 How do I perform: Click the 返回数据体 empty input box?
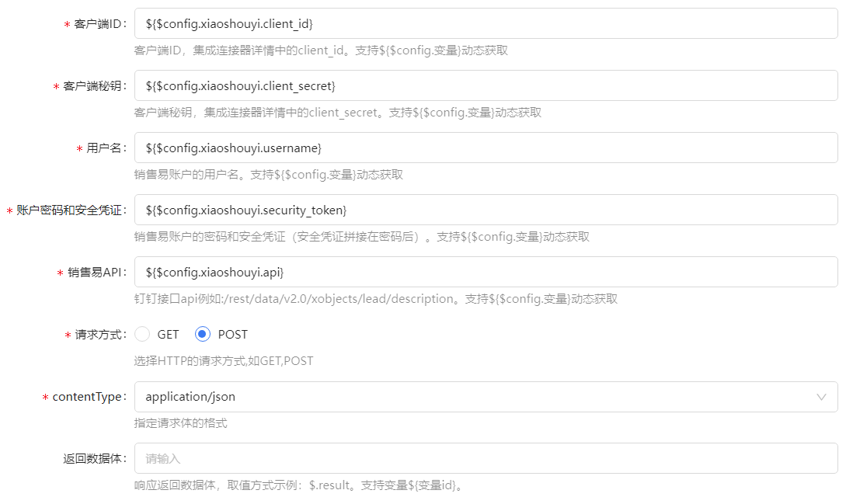tap(486, 458)
